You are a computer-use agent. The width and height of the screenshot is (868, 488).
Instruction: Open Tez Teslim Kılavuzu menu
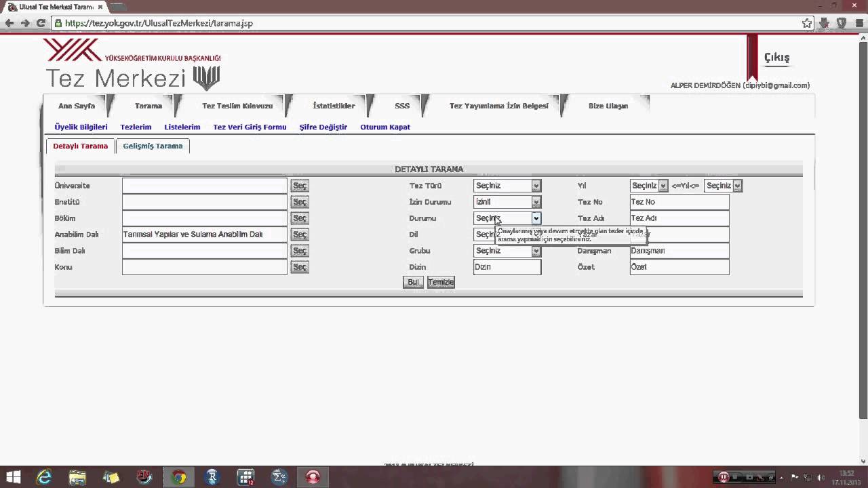coord(237,106)
